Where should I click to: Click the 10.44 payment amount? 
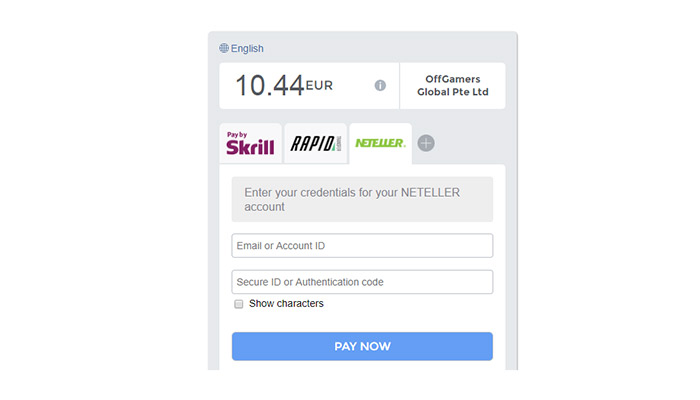[269, 86]
